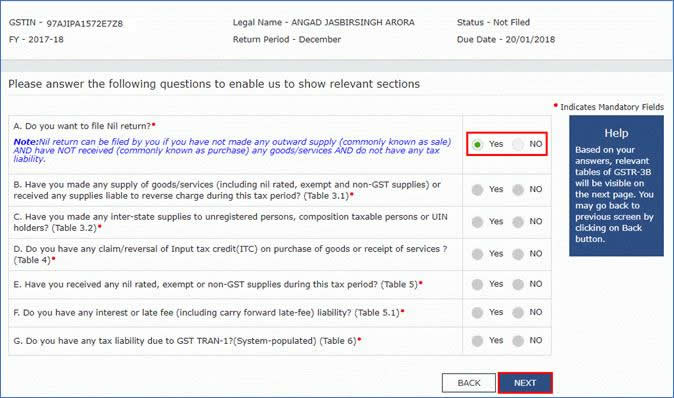The height and width of the screenshot is (398, 674).
Task: Choose Yes for Table 3.1 supply question
Action: tap(477, 190)
